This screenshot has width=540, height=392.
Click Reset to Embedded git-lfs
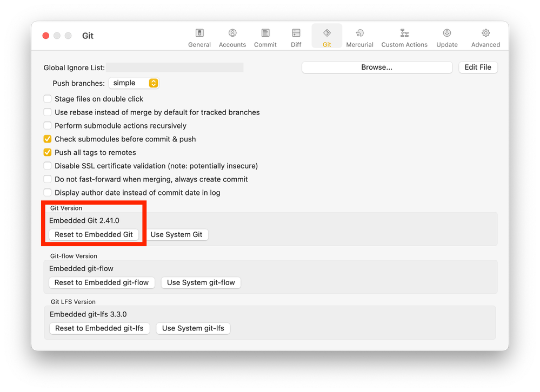point(99,328)
